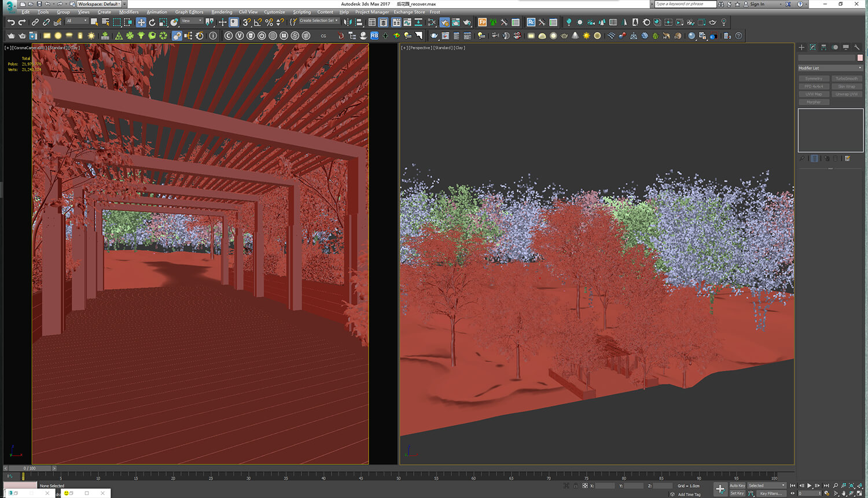Viewport: 868px width, 498px height.
Task: Play the animation
Action: click(x=810, y=486)
